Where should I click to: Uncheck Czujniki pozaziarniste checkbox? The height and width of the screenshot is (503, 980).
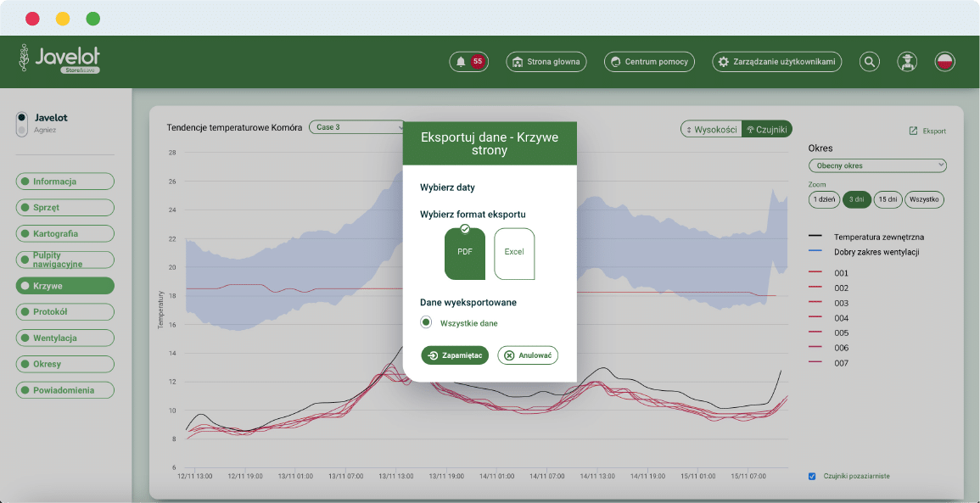812,476
